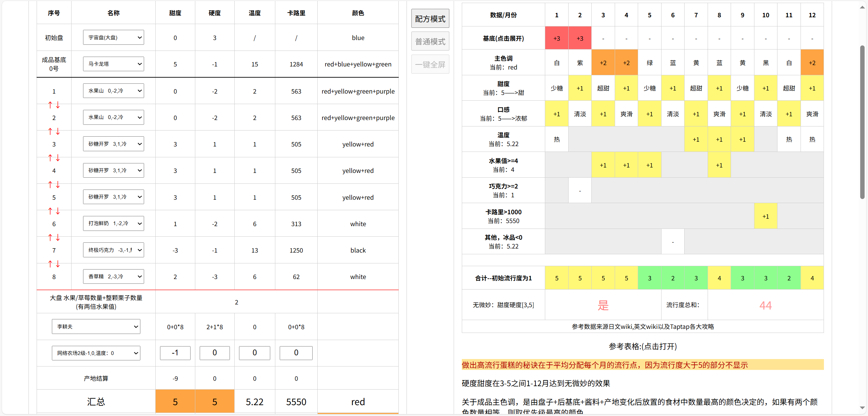The image size is (868, 416).
Task: Click the highlighted 做出高流行蛋糕的秘诀 tip line
Action: (x=643, y=365)
